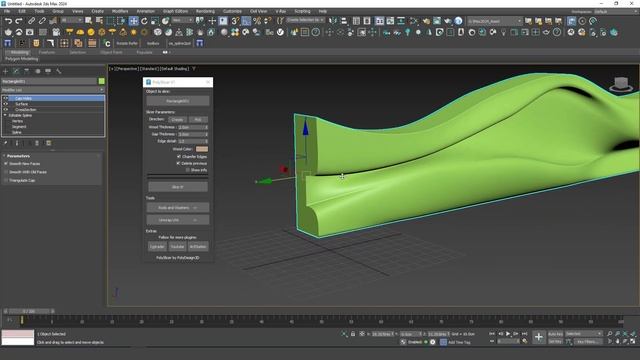640x360 pixels.
Task: Activate Select and Rotate tool
Action: point(144,21)
